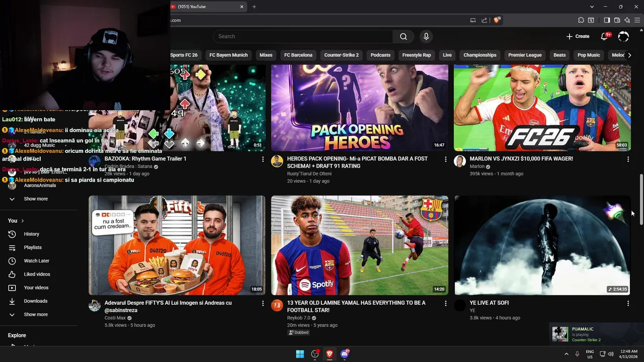Open options menu for LAMINE YAMAL video
The width and height of the screenshot is (644, 362).
[x=445, y=304]
